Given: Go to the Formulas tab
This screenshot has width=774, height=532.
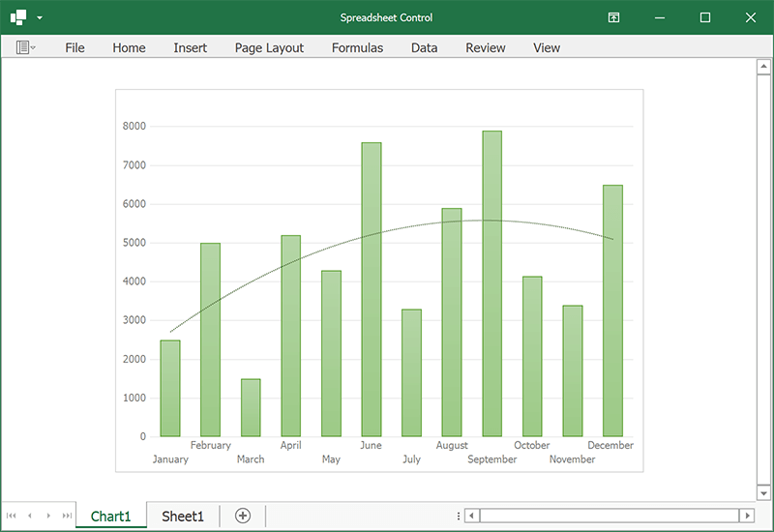Looking at the screenshot, I should click(x=357, y=47).
